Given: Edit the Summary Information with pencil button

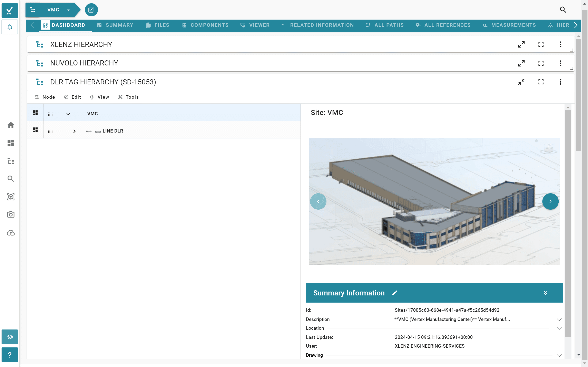Looking at the screenshot, I should (394, 293).
